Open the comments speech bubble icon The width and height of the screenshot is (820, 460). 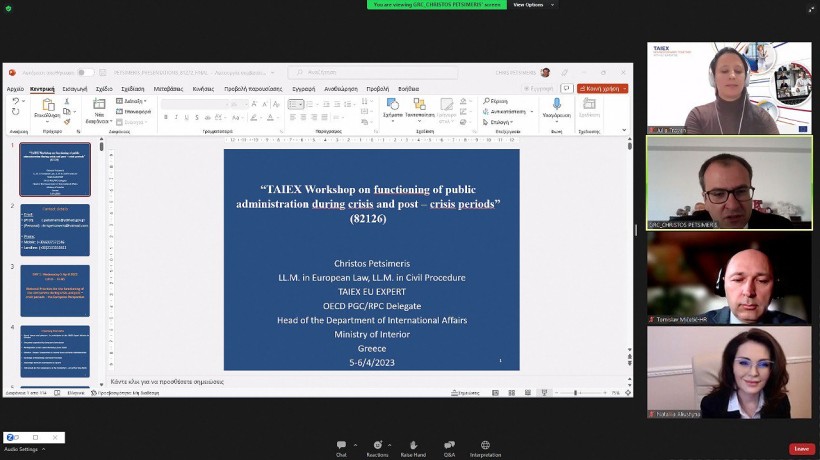566,88
